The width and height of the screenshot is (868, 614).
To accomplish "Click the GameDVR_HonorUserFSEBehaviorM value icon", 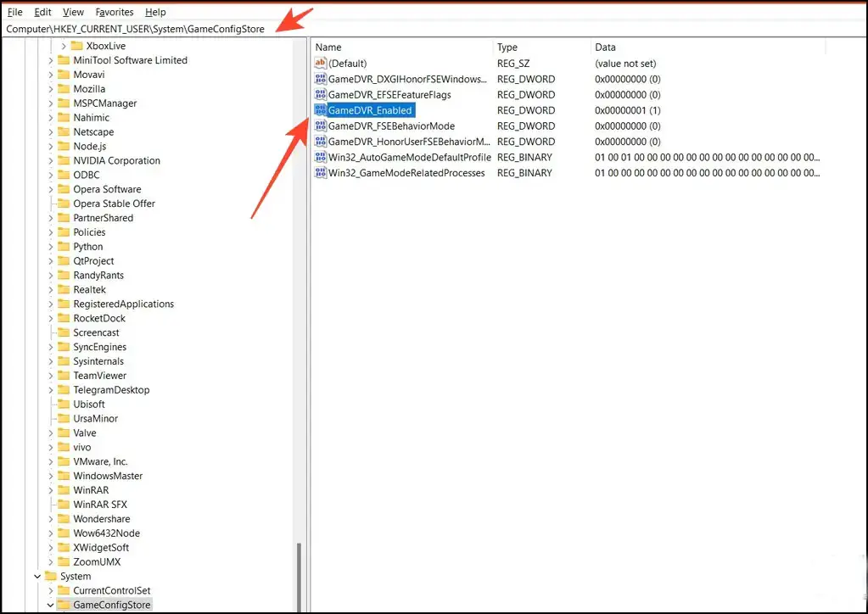I will (x=321, y=141).
